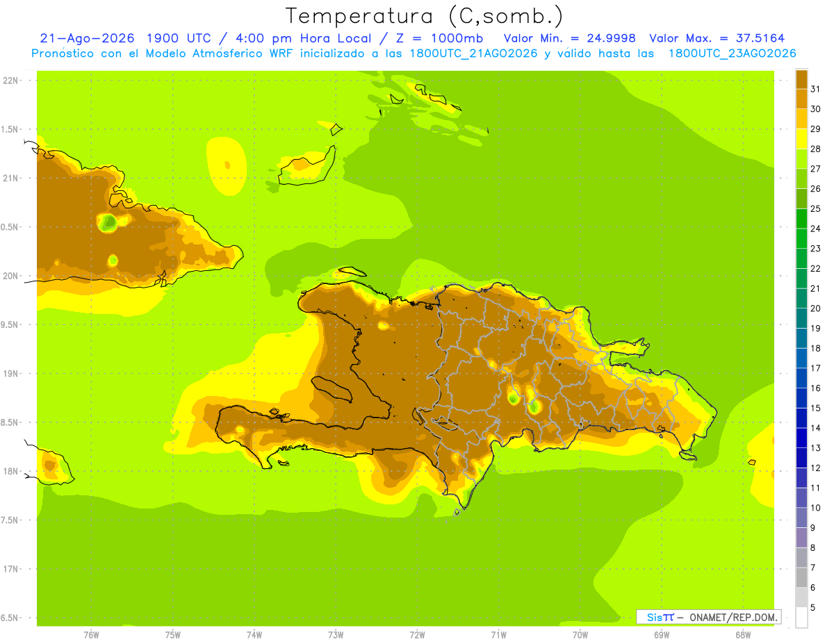Viewport: 834px width, 644px height.
Task: Click the '76W' longitude label
Action: (x=91, y=635)
